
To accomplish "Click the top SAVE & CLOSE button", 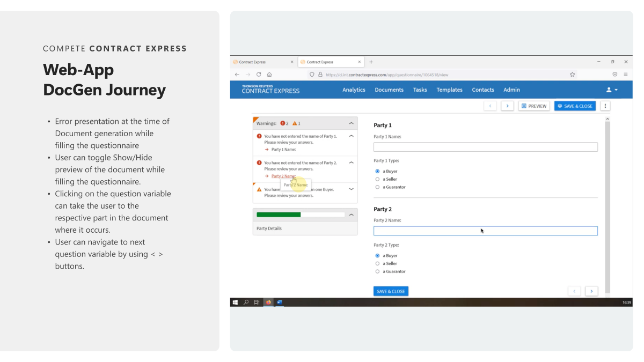I will 575,106.
